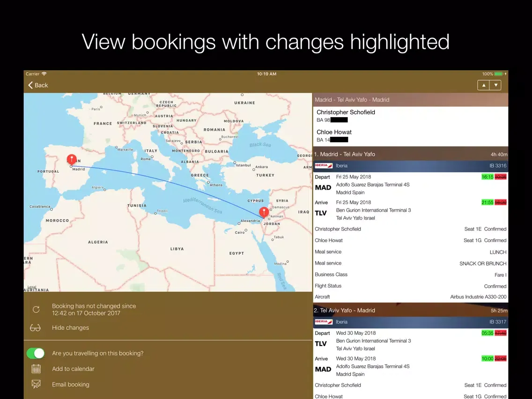
Task: Tap the Madrid map pin
Action: coord(72,160)
